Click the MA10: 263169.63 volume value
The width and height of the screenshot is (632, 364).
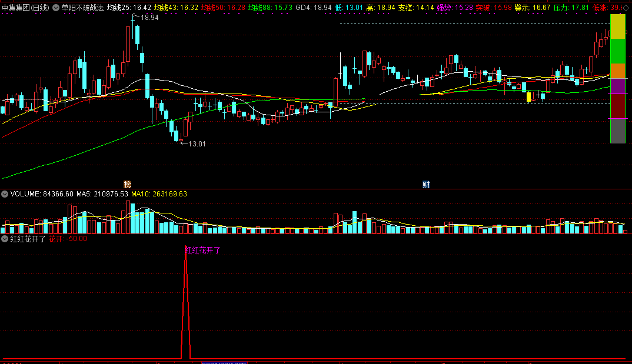[159, 194]
